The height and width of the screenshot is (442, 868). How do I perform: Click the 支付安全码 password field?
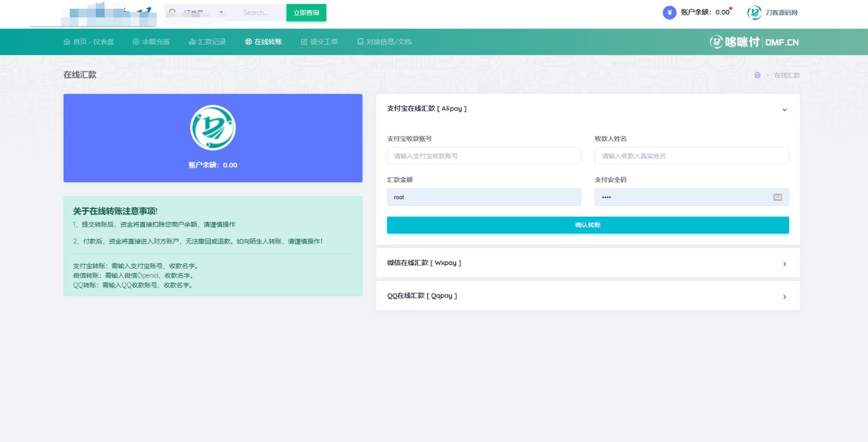pyautogui.click(x=692, y=197)
